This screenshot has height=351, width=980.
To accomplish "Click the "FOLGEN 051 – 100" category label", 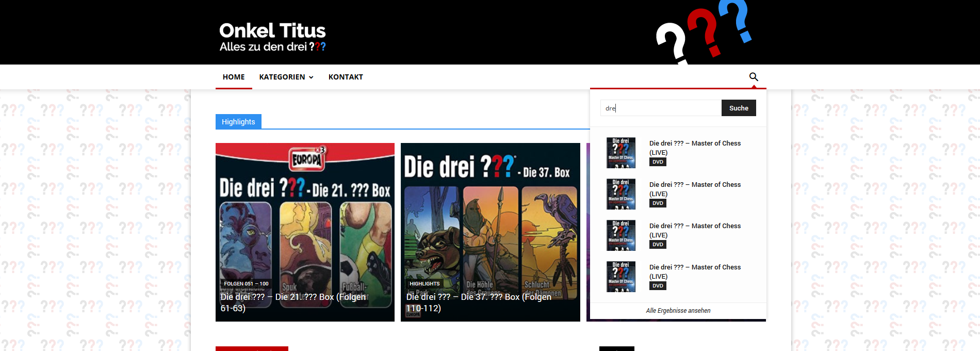I will 246,284.
